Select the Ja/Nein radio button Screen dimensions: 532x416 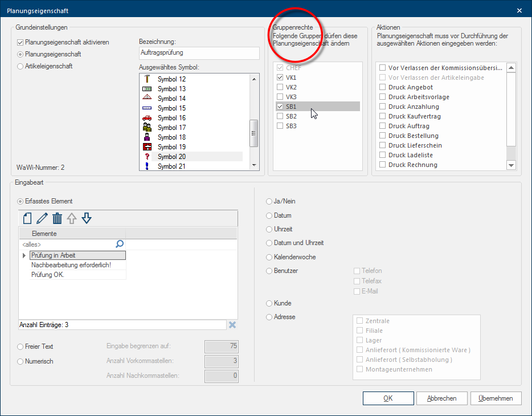point(269,201)
